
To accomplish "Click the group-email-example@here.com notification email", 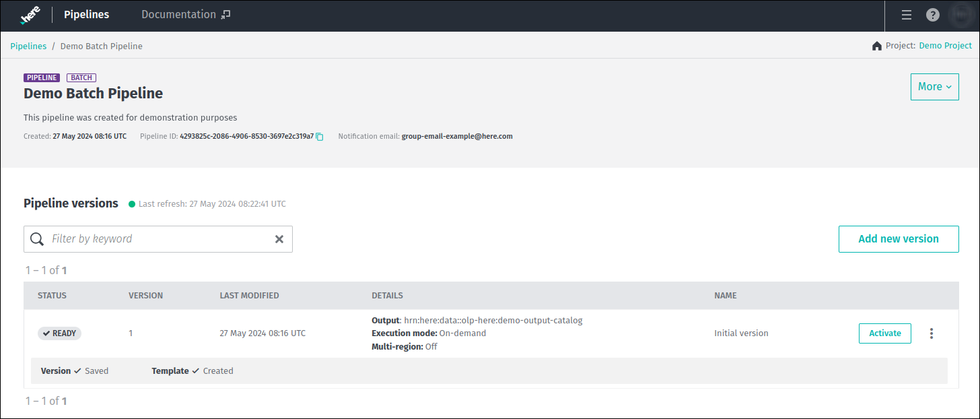I will coord(457,136).
